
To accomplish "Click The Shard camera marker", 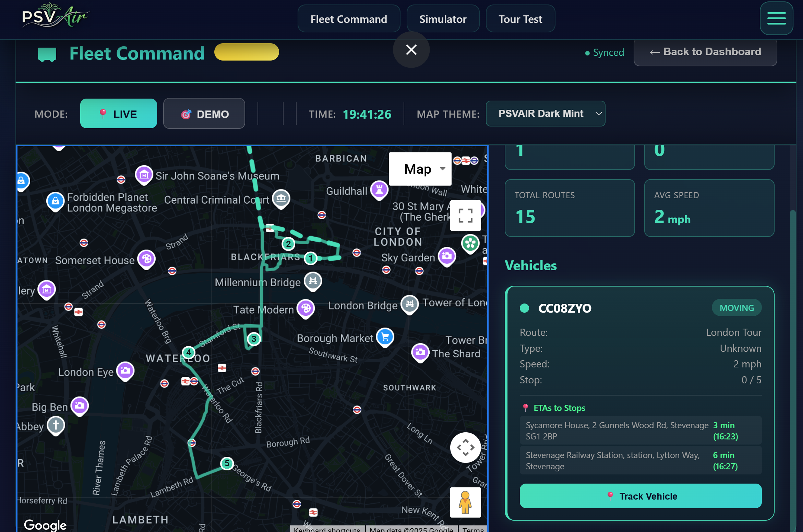I will (420, 353).
